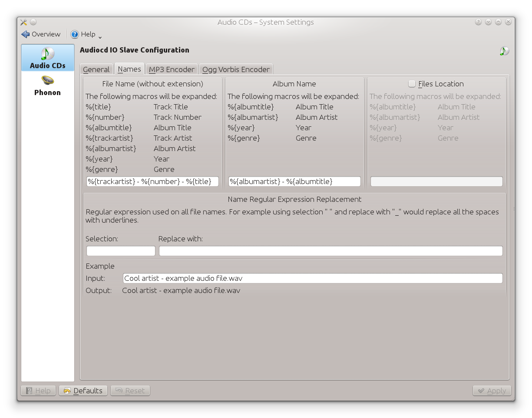532x418 pixels.
Task: Click the %{trackartist} macro text
Action: (109, 138)
